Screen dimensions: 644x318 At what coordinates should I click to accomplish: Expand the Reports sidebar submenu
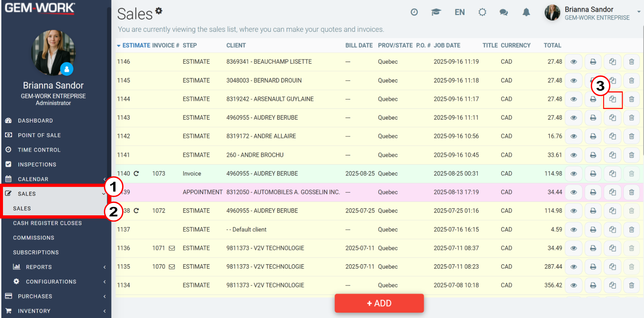click(x=105, y=267)
